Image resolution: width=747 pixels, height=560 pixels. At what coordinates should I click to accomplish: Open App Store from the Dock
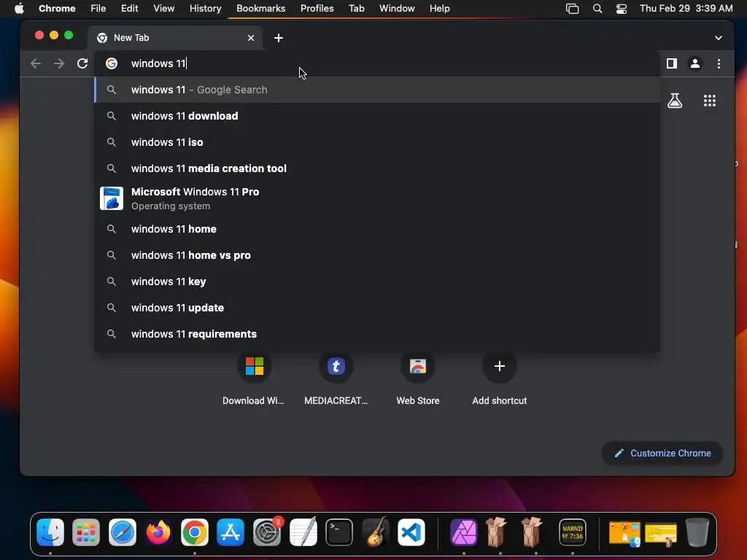coord(231,532)
